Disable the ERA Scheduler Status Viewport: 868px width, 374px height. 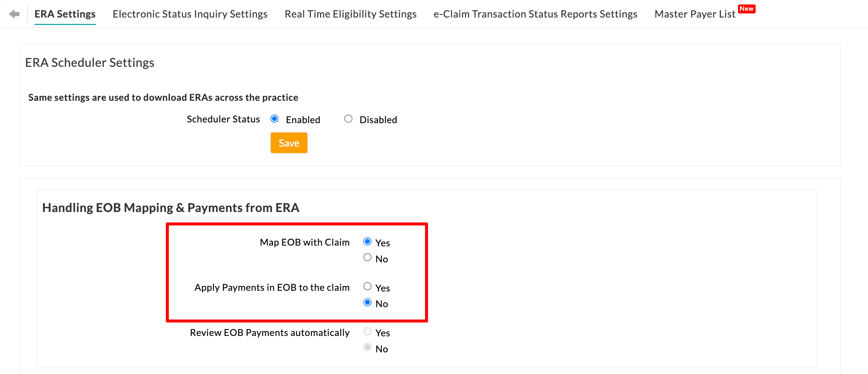click(x=348, y=119)
